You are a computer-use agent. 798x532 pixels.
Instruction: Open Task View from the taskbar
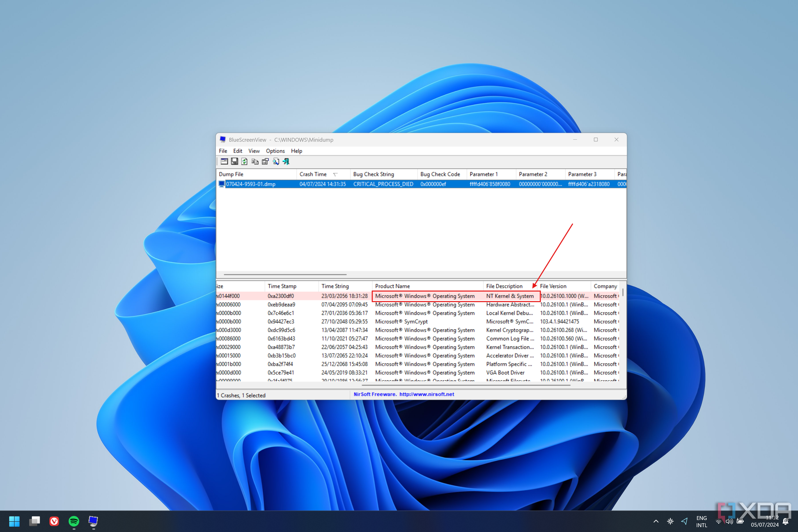(x=34, y=521)
